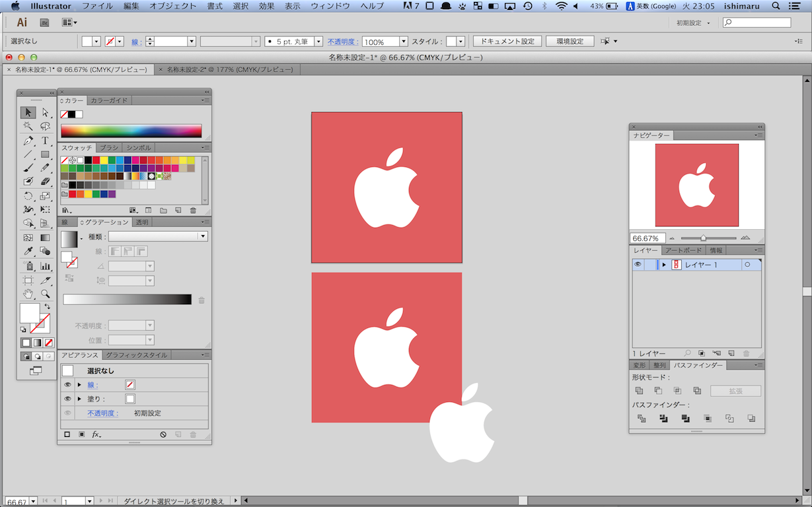Open Adobe Bridge from the Br icon
This screenshot has height=507, width=812.
pyautogui.click(x=45, y=22)
